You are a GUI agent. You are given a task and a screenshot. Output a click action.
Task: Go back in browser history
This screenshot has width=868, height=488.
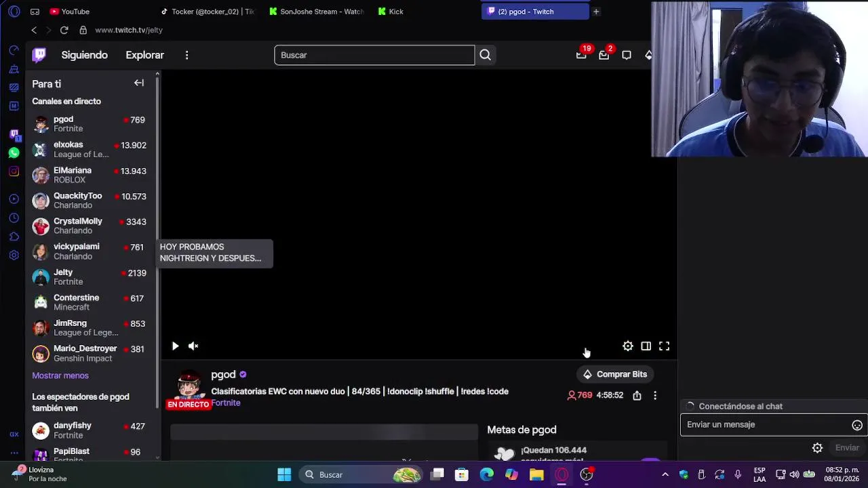(x=34, y=30)
